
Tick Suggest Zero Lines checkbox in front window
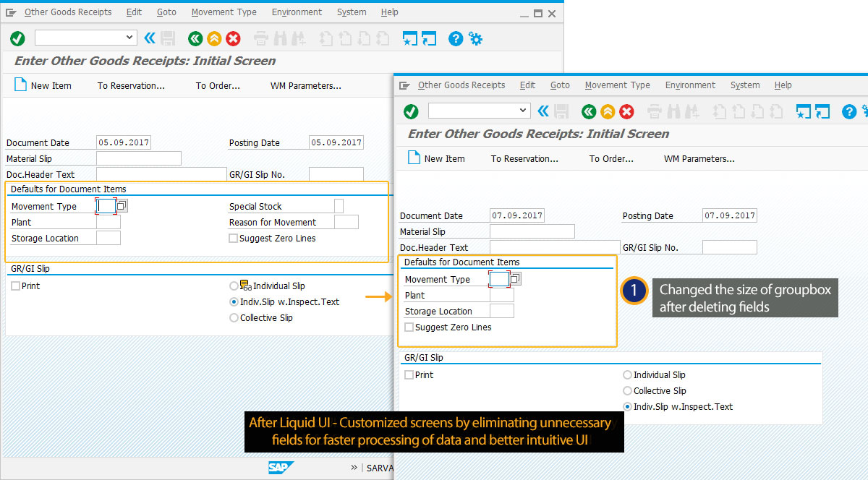click(x=409, y=327)
